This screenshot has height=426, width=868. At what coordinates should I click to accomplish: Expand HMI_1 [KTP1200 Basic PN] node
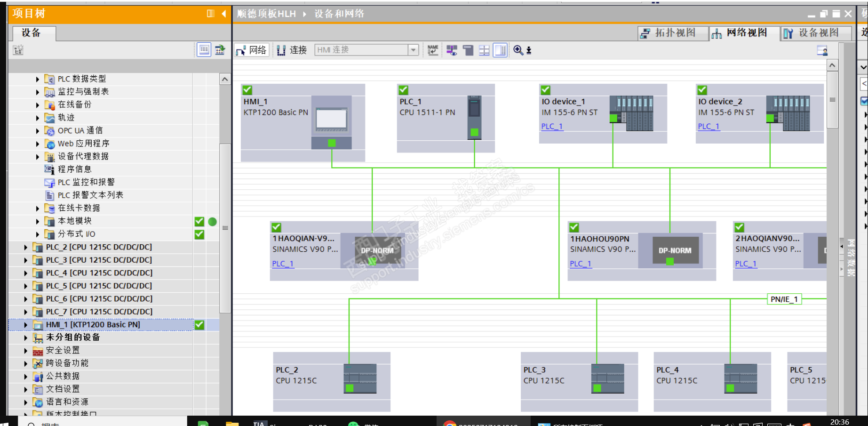point(26,325)
